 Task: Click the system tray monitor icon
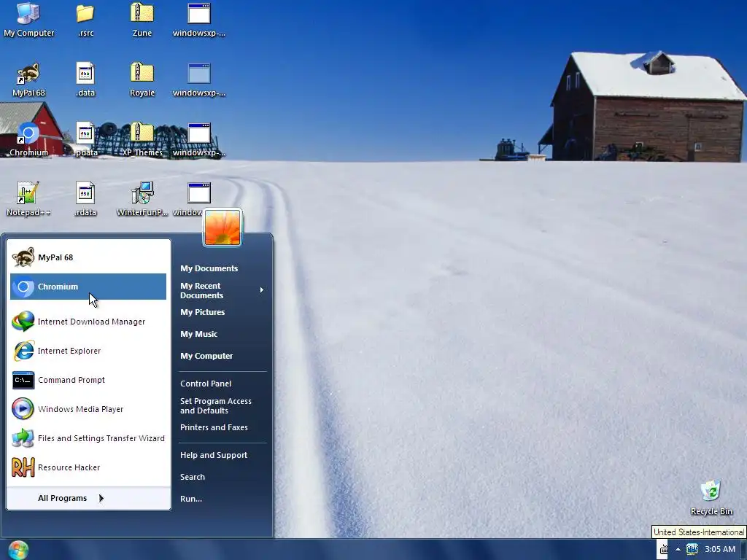tap(692, 549)
